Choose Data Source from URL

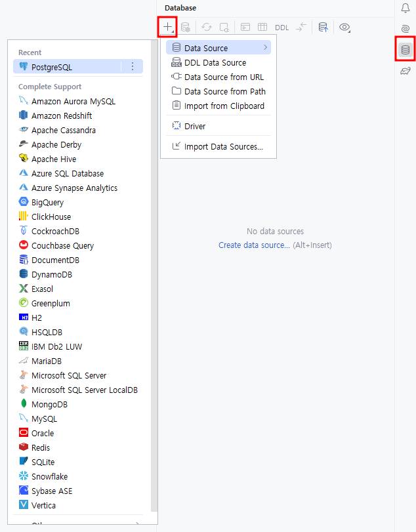pyautogui.click(x=223, y=77)
